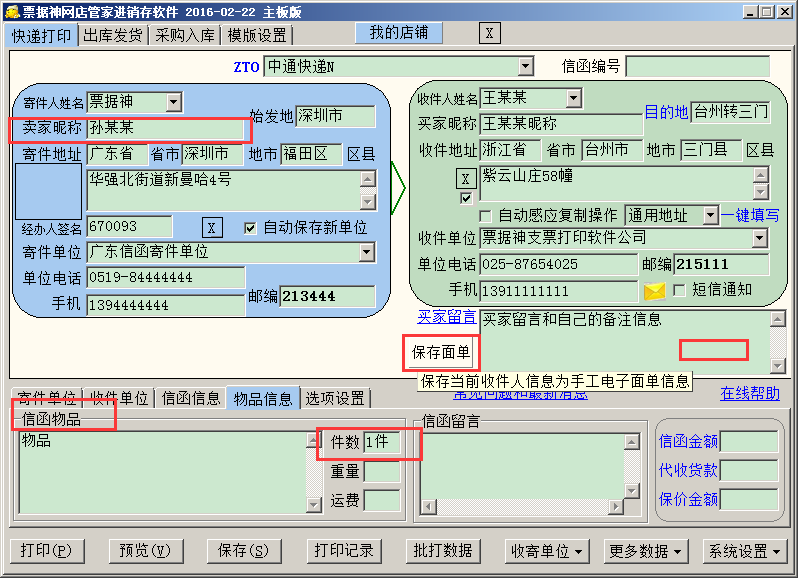Click the 卖家昵称 孙某某 field
Screen dimensions: 798x578
(165, 128)
